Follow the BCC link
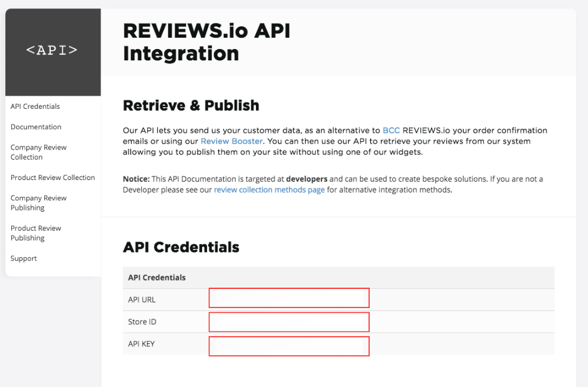588x387 pixels. click(391, 130)
